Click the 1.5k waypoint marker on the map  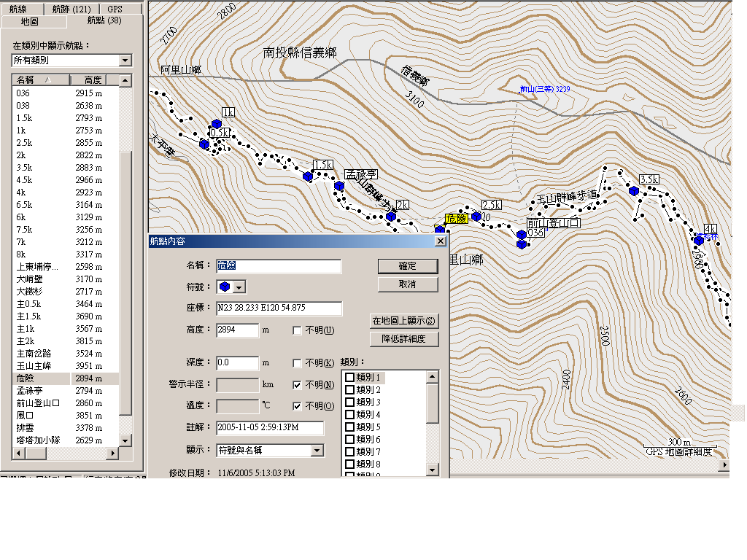pos(308,176)
